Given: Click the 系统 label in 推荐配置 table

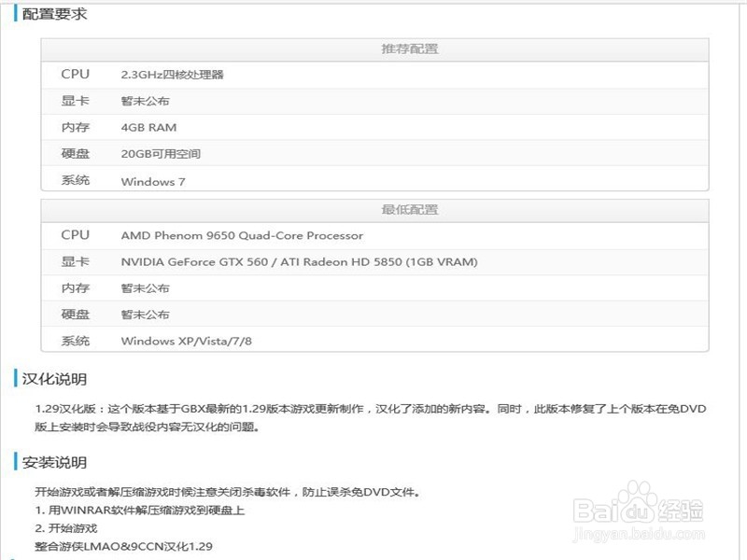Looking at the screenshot, I should click(76, 180).
